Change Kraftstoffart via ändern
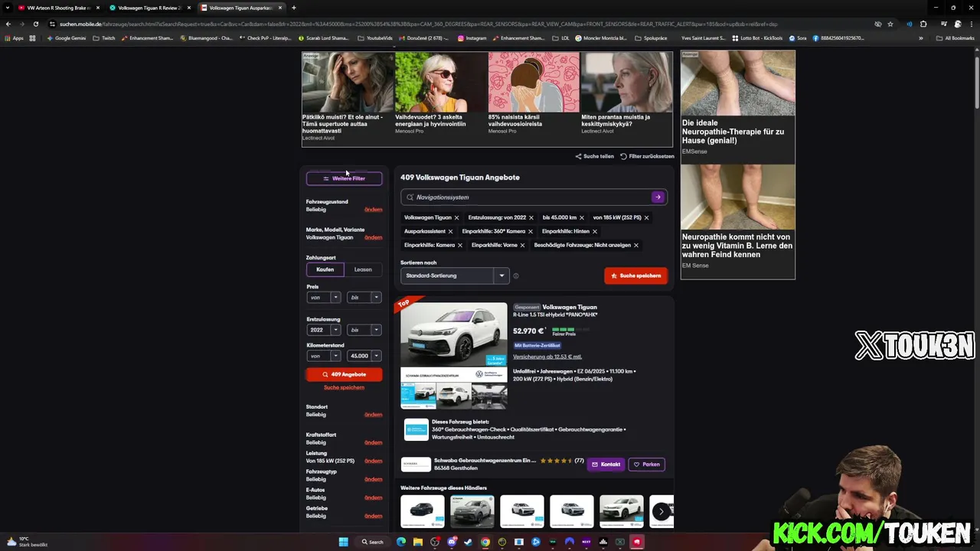 (373, 442)
